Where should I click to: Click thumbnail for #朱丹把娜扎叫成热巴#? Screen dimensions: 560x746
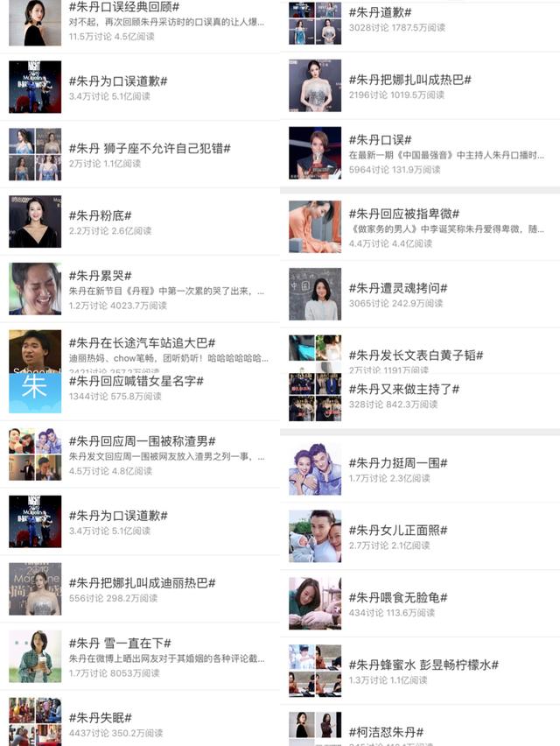(x=315, y=86)
